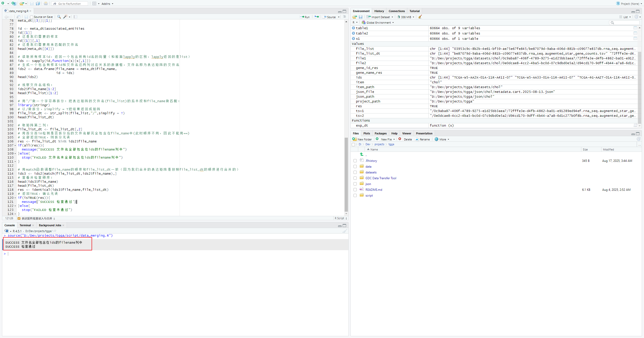Clear console with broom icon
The image size is (644, 338).
(x=345, y=231)
